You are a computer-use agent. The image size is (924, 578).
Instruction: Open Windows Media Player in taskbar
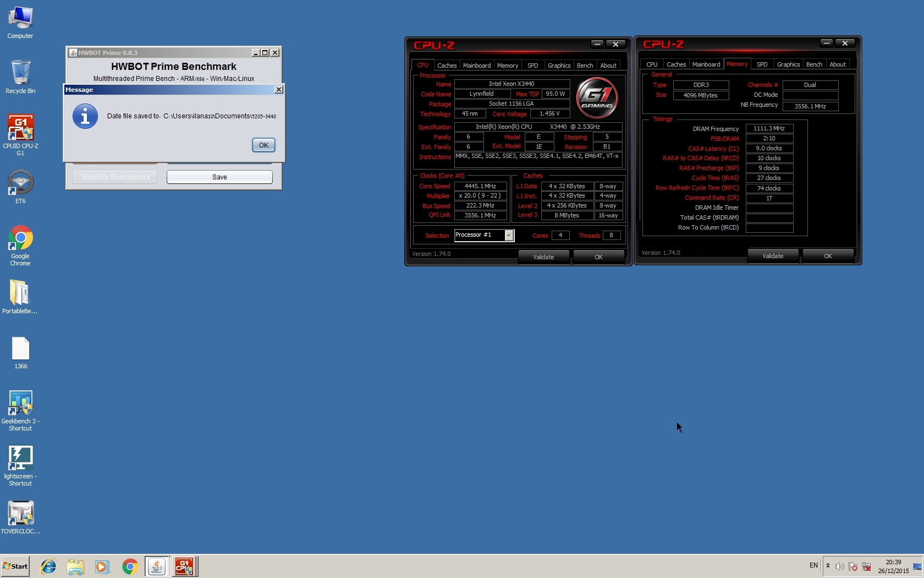(x=102, y=566)
